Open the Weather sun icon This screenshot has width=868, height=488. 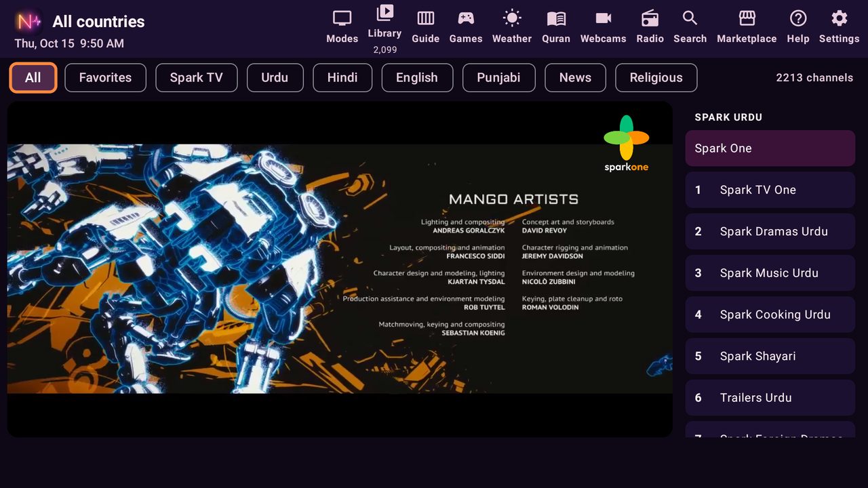click(512, 18)
